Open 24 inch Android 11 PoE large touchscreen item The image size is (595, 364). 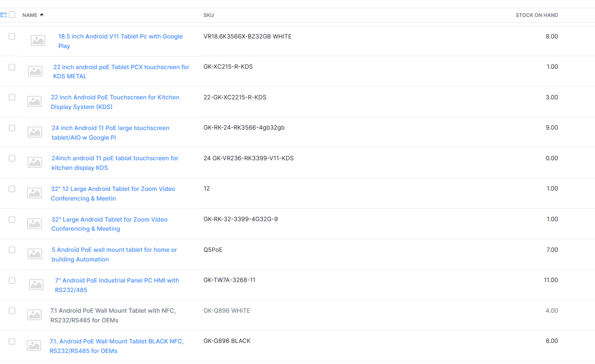tap(110, 133)
